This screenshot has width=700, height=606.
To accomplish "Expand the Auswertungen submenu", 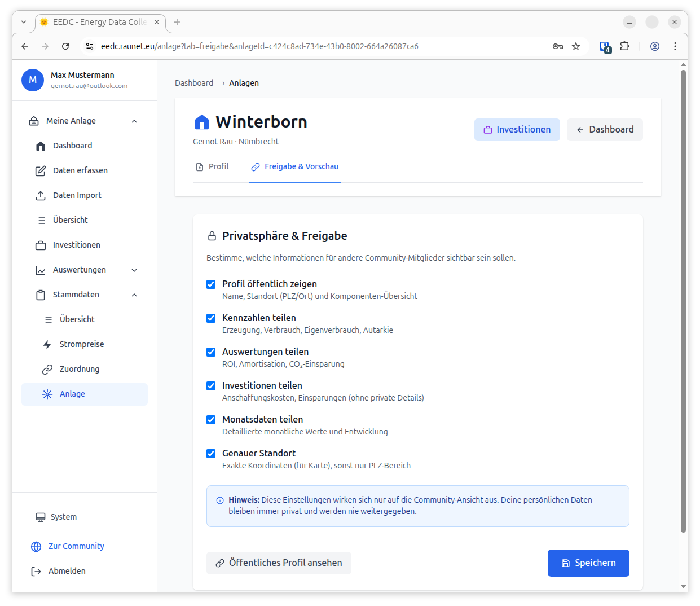I will point(134,270).
